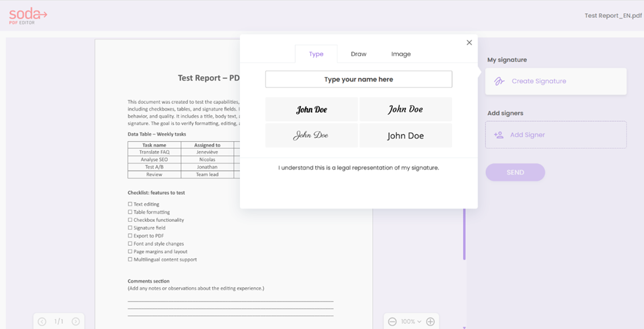Click the 'Translate FAQ' table cell

point(155,152)
